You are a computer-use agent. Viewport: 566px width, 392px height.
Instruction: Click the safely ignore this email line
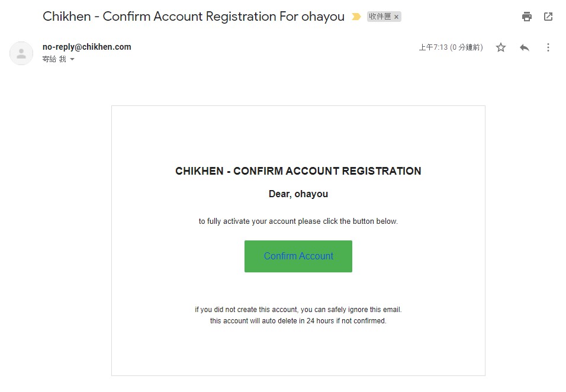pos(298,310)
